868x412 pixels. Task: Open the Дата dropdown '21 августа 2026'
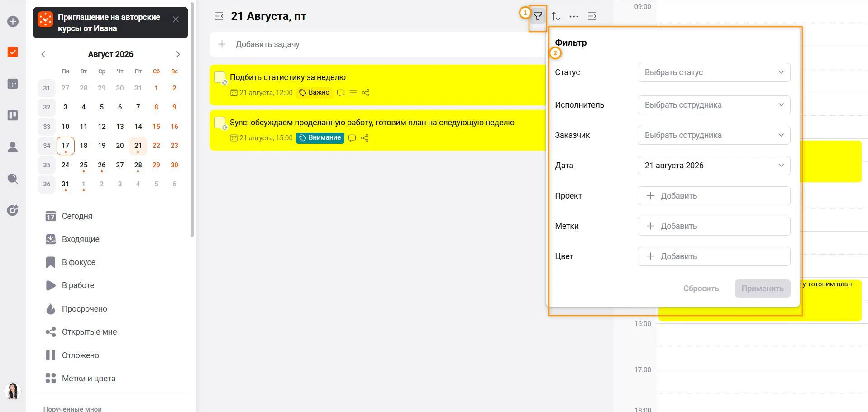coord(714,166)
